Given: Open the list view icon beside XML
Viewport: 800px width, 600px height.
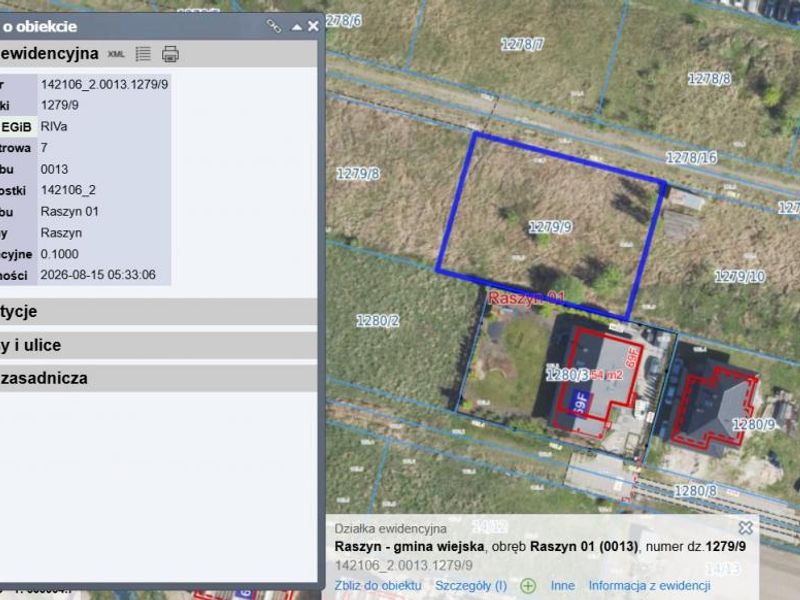Looking at the screenshot, I should click(x=143, y=54).
